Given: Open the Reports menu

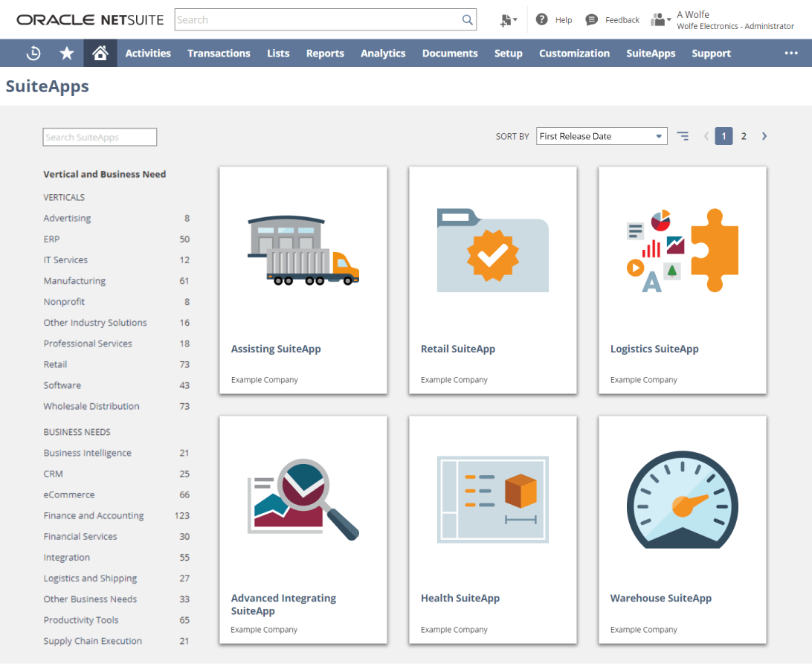Looking at the screenshot, I should [x=325, y=54].
